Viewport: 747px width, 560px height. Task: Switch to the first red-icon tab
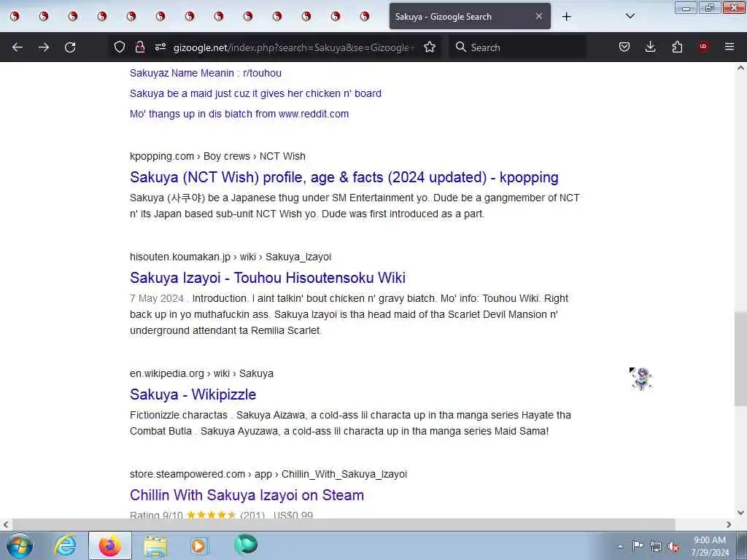pyautogui.click(x=15, y=16)
